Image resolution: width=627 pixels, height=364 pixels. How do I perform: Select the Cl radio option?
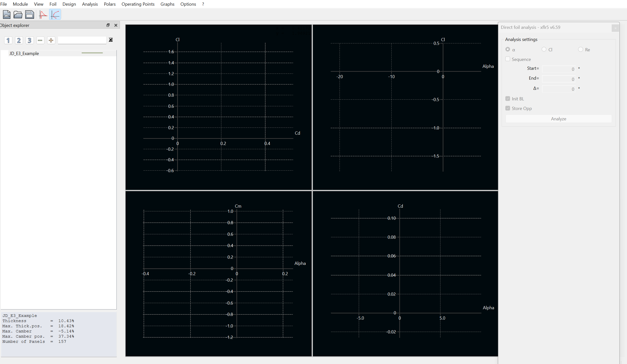point(544,50)
